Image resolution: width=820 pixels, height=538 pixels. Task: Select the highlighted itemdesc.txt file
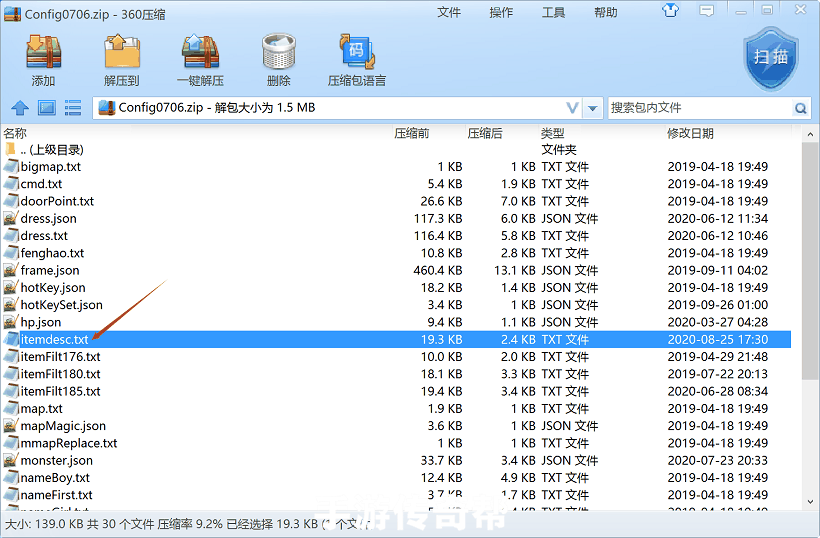(x=396, y=339)
